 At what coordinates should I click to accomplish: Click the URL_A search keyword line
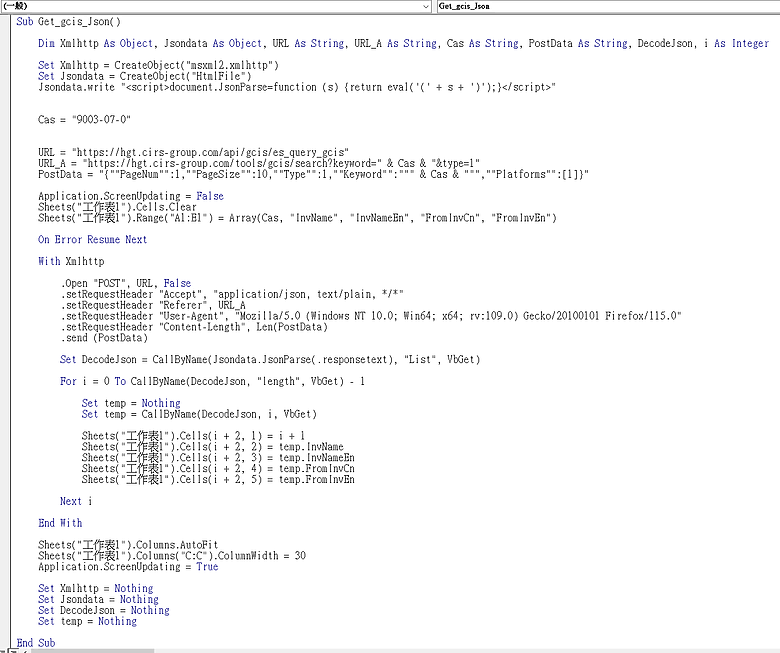[259, 163]
